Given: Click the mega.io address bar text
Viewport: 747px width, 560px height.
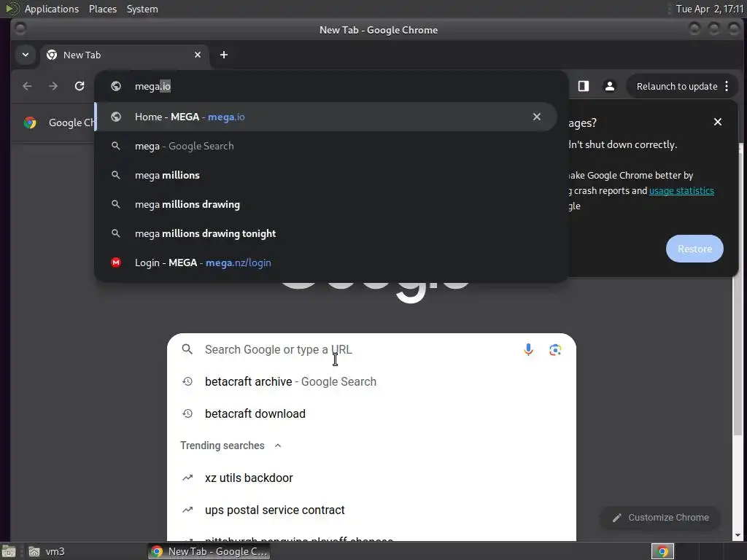Looking at the screenshot, I should (152, 86).
